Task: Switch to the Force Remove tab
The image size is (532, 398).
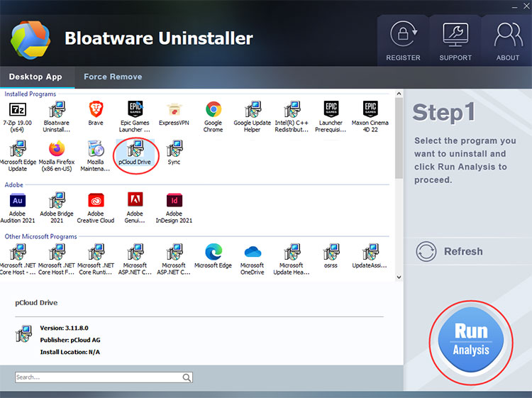Action: click(113, 77)
